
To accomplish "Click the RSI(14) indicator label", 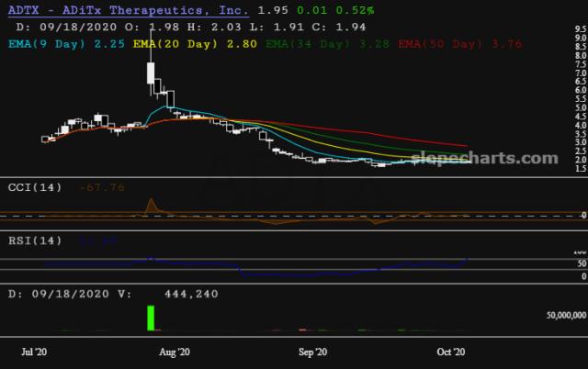I will [x=35, y=242].
